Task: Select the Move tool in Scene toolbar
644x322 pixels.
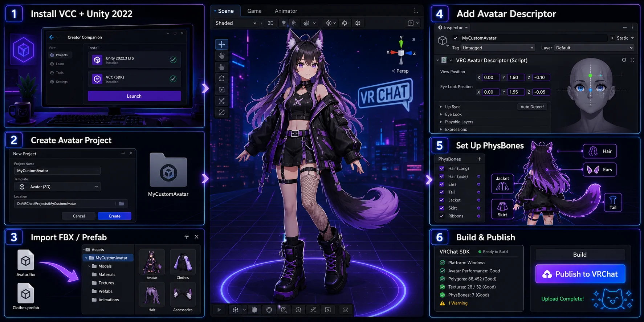Action: coord(221,44)
